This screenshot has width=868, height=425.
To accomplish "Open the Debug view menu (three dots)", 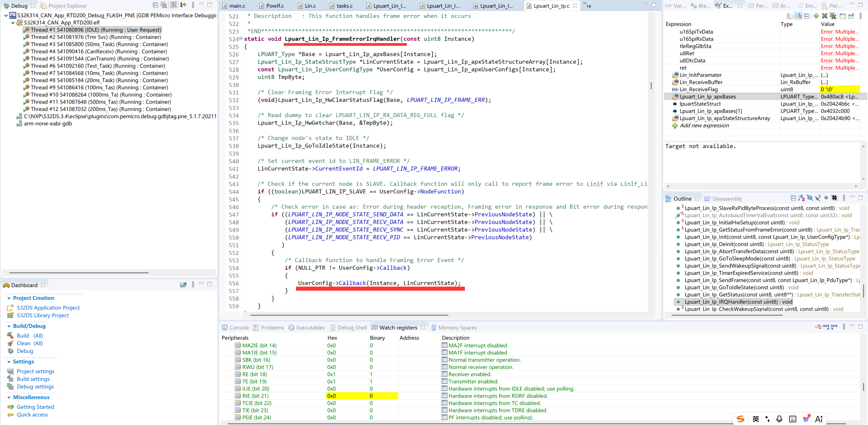I will pyautogui.click(x=193, y=5).
